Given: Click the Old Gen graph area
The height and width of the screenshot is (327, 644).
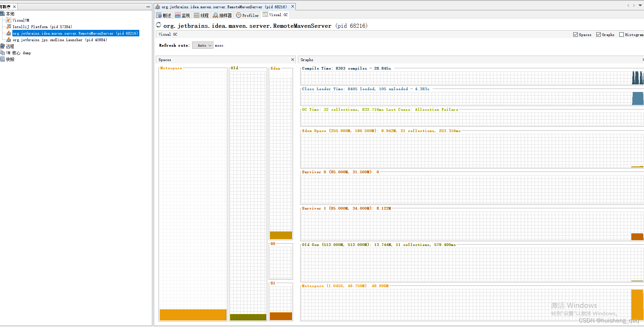Looking at the screenshot, I should (472, 264).
